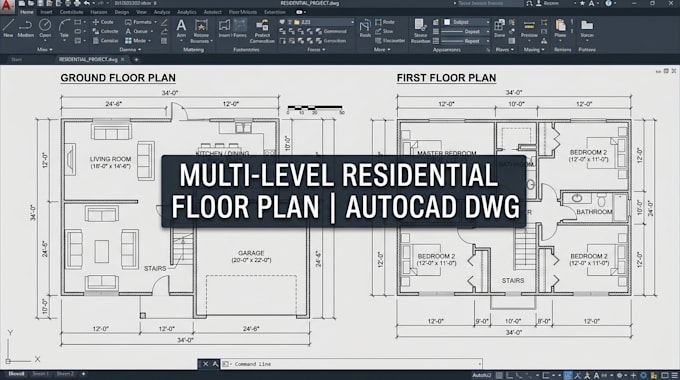Click the title bar search field

pos(490,3)
